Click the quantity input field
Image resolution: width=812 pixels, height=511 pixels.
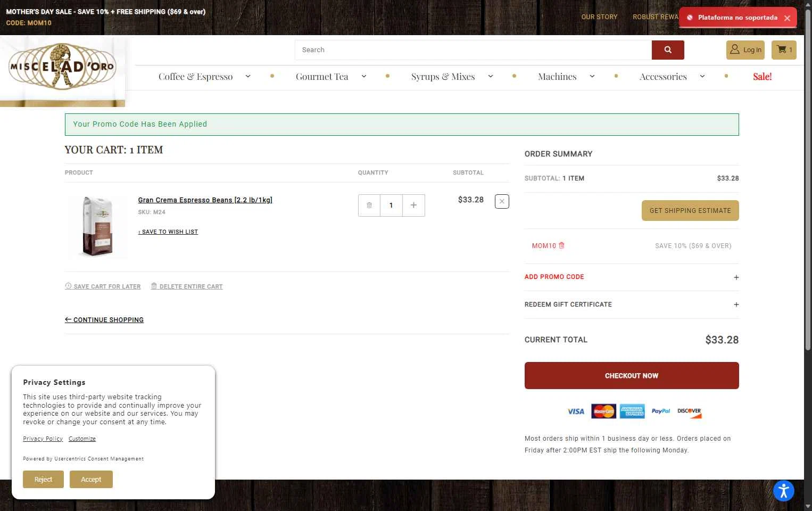(x=391, y=205)
